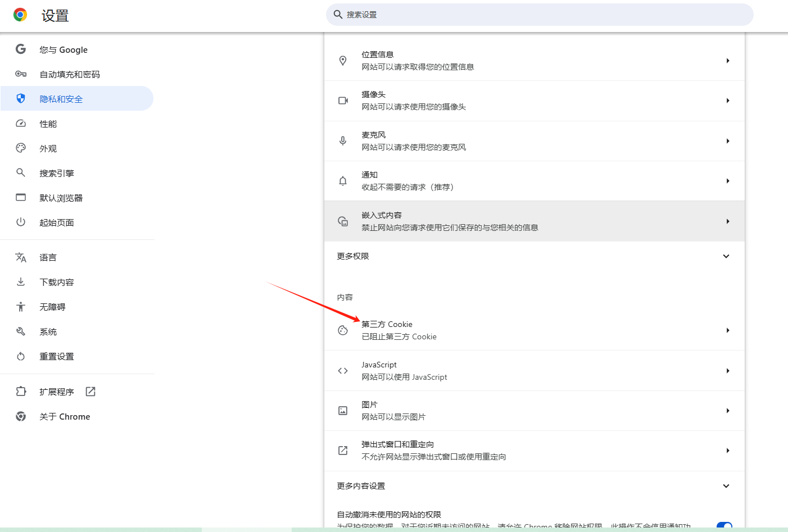This screenshot has height=532, width=788.
Task: Click the shield icon for privacy and security
Action: pyautogui.click(x=21, y=99)
